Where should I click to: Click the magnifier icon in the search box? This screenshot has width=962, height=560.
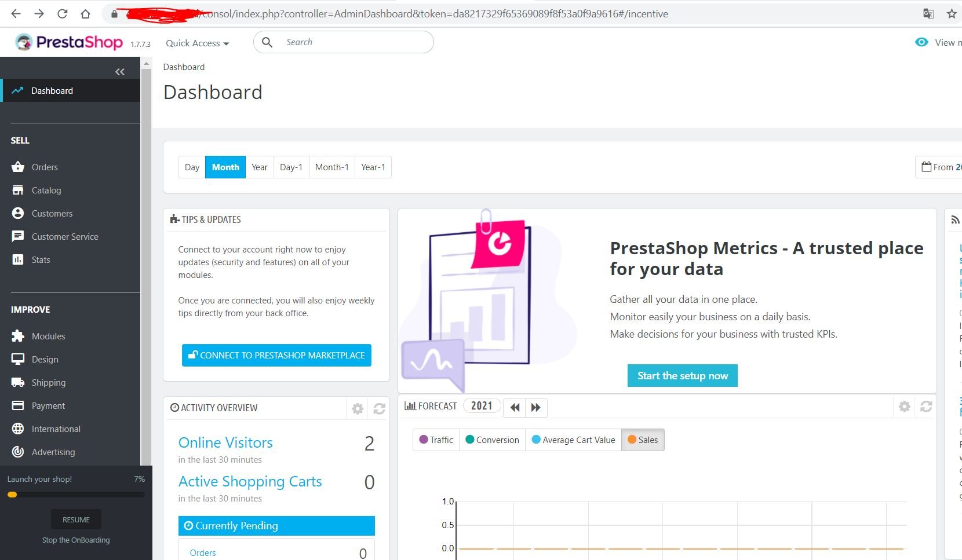(267, 42)
